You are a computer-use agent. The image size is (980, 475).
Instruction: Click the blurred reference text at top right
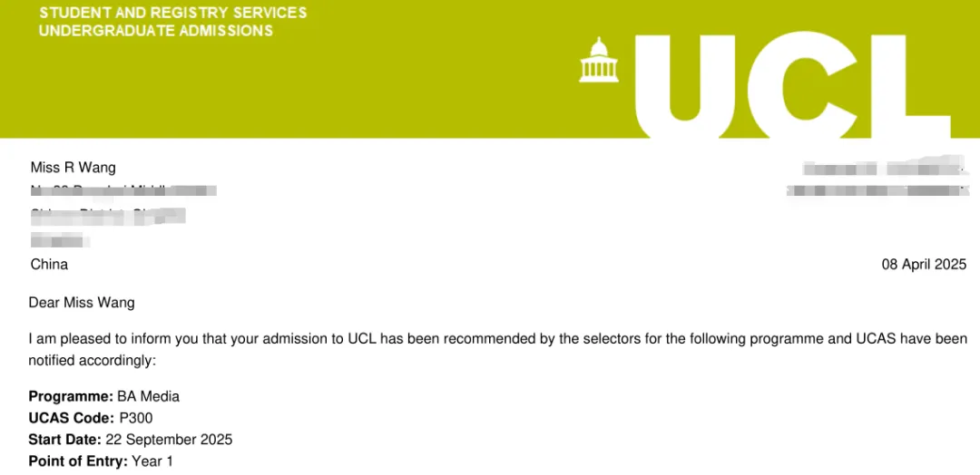point(884,168)
